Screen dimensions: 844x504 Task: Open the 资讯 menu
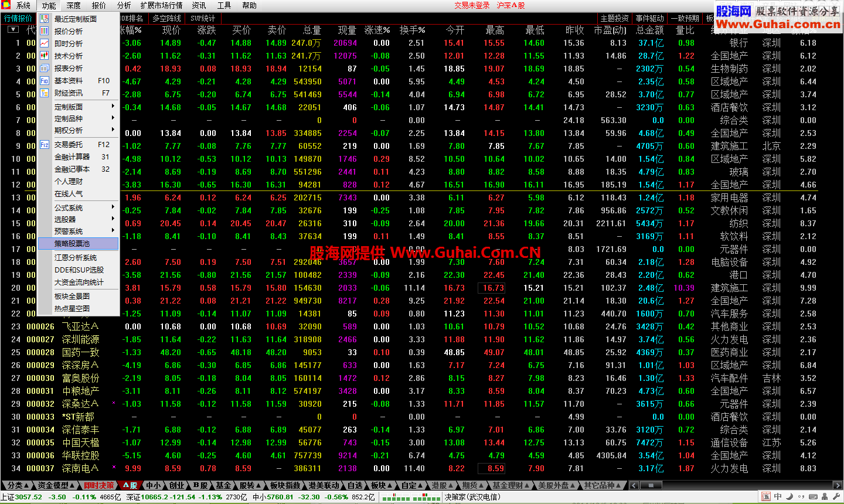(199, 5)
